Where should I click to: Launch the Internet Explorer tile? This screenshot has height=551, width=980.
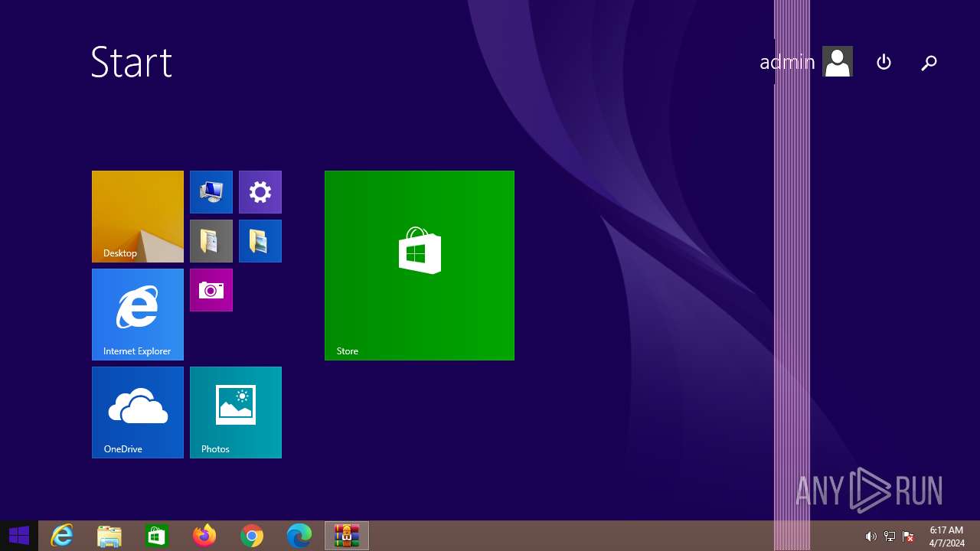138,315
